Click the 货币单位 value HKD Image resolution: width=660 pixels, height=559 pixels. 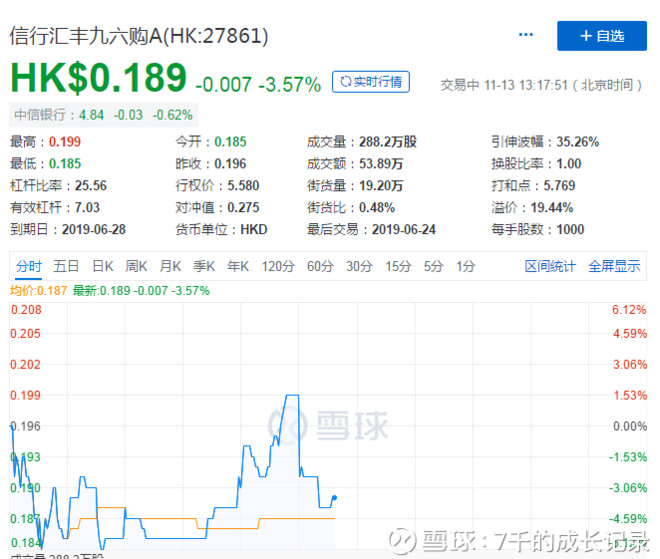(x=254, y=229)
